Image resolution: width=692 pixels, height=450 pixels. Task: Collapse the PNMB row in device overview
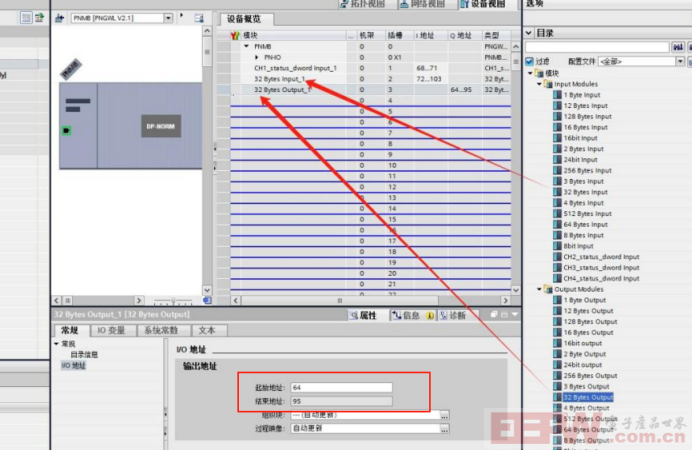246,46
